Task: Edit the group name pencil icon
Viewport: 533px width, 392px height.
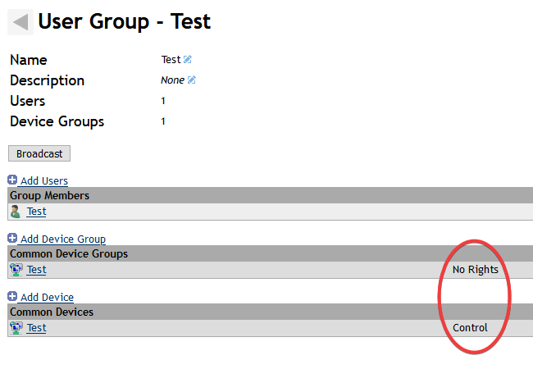Action: pos(188,60)
